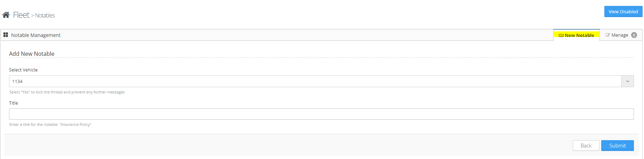The width and height of the screenshot is (644, 159).
Task: Click the Select Vehicle field label
Action: coord(23,70)
